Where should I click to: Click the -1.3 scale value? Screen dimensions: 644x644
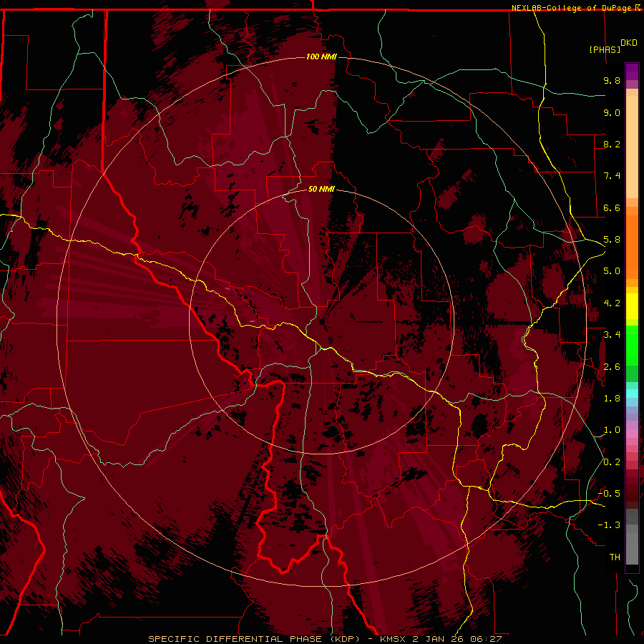609,525
